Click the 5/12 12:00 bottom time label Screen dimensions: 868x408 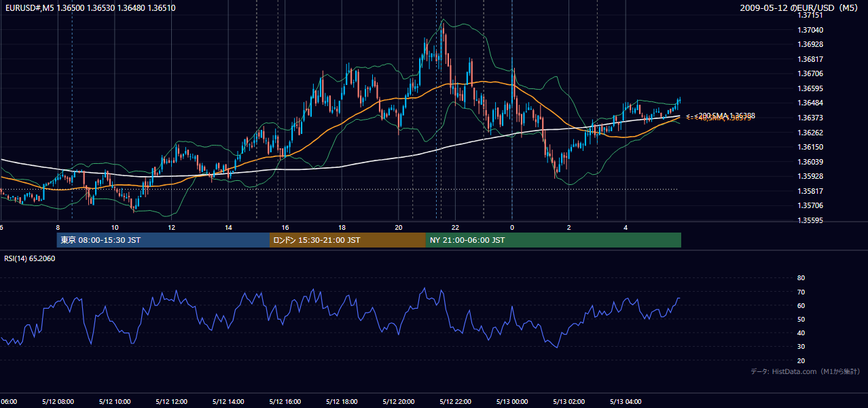tap(172, 402)
